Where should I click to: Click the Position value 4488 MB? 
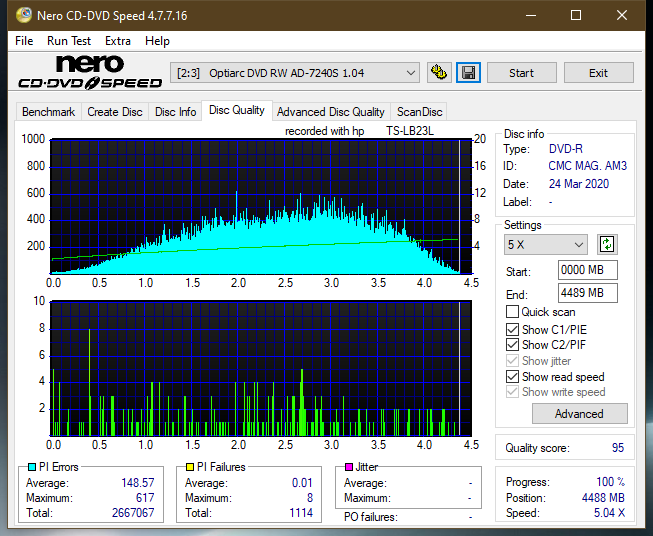click(603, 498)
